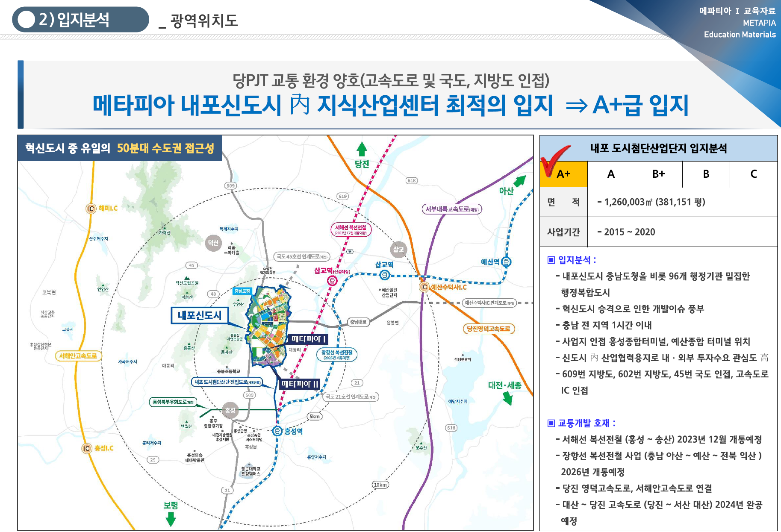Select the A grade cell

611,174
